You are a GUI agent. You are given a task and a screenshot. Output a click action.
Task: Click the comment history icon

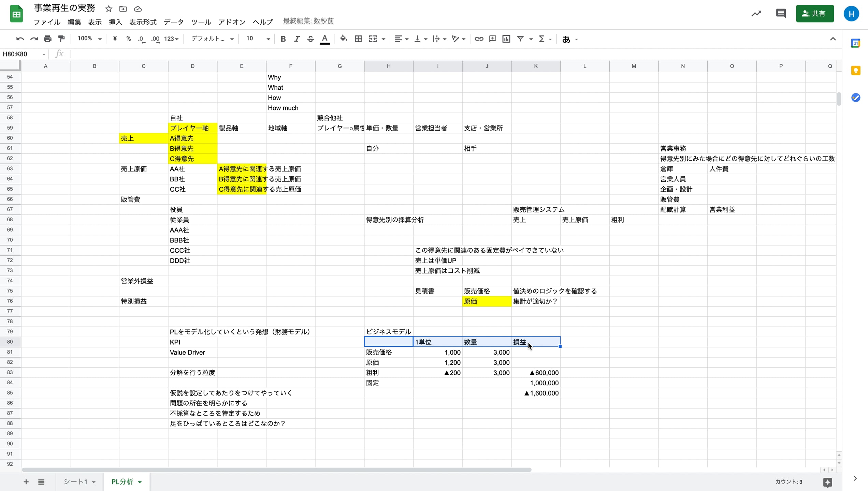click(x=781, y=14)
